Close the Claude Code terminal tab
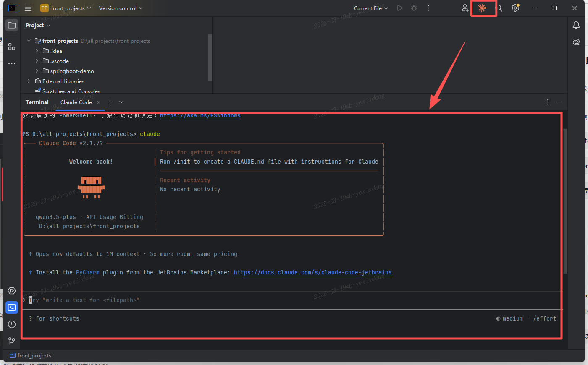This screenshot has height=365, width=588. [99, 102]
